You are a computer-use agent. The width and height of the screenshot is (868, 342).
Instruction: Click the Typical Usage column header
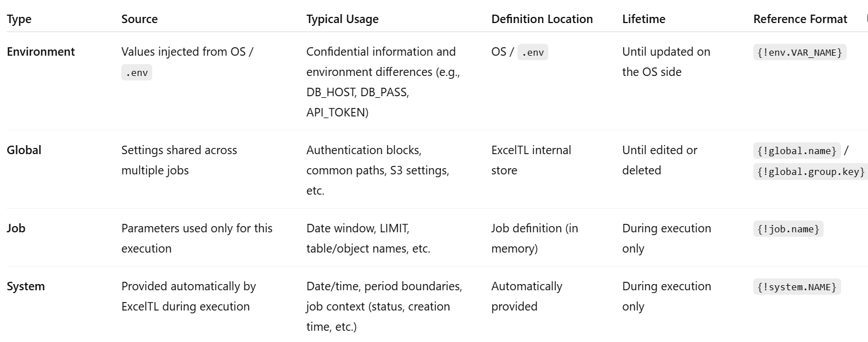click(342, 19)
